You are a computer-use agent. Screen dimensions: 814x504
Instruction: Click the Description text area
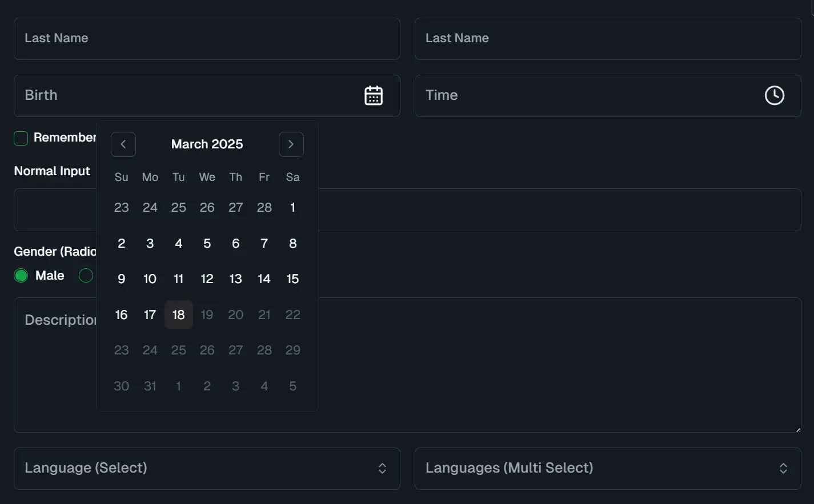tap(514, 365)
